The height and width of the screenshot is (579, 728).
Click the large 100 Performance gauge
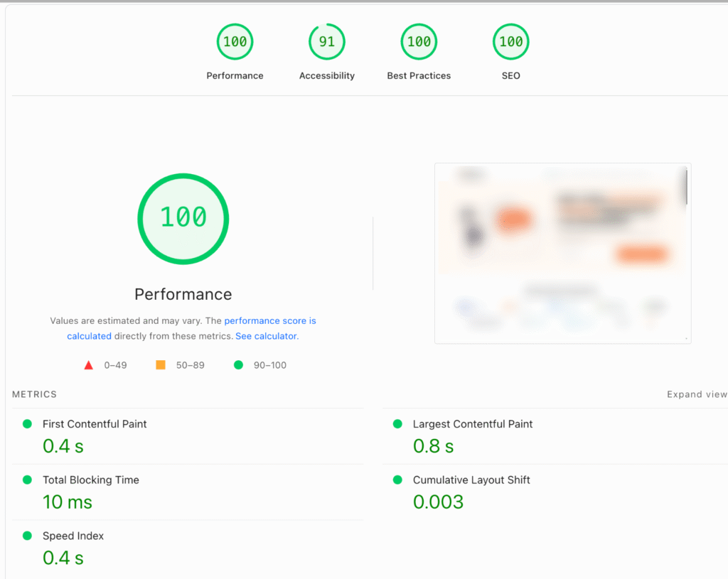[x=183, y=219]
